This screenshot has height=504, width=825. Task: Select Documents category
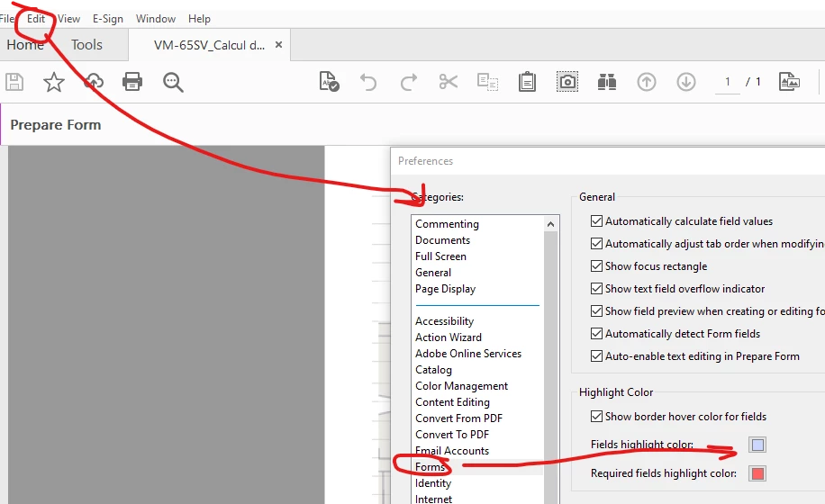(x=442, y=240)
